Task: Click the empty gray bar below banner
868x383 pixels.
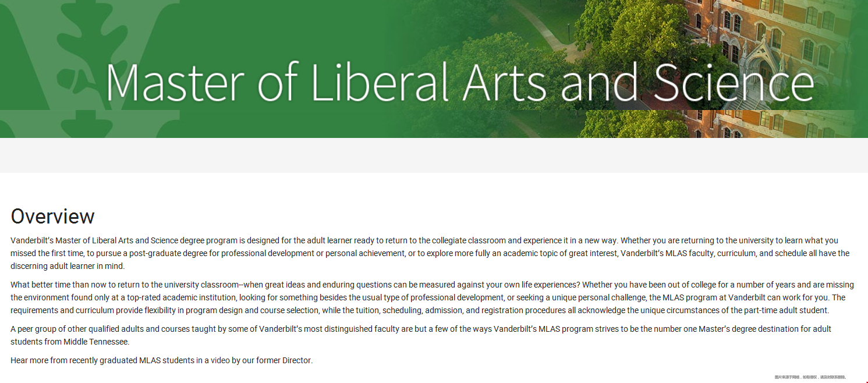Action: click(x=434, y=155)
